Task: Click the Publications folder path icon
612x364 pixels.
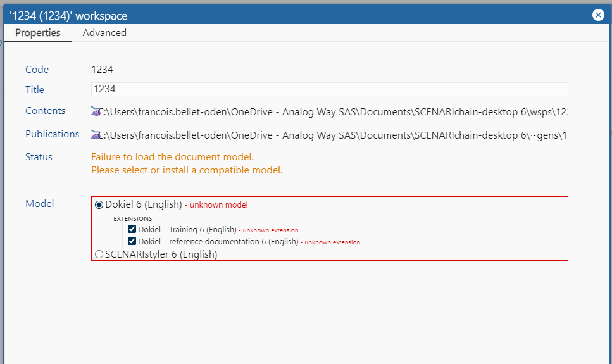Action: [x=95, y=135]
